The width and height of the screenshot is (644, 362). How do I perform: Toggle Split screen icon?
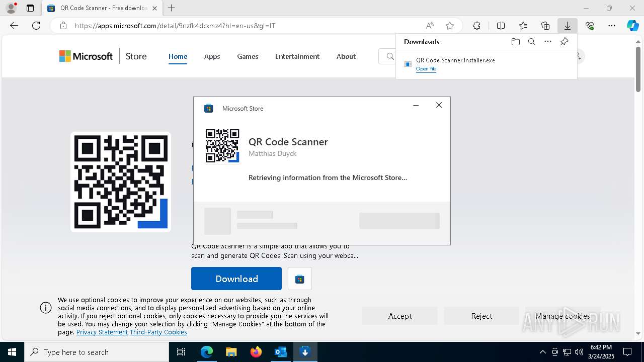point(501,26)
